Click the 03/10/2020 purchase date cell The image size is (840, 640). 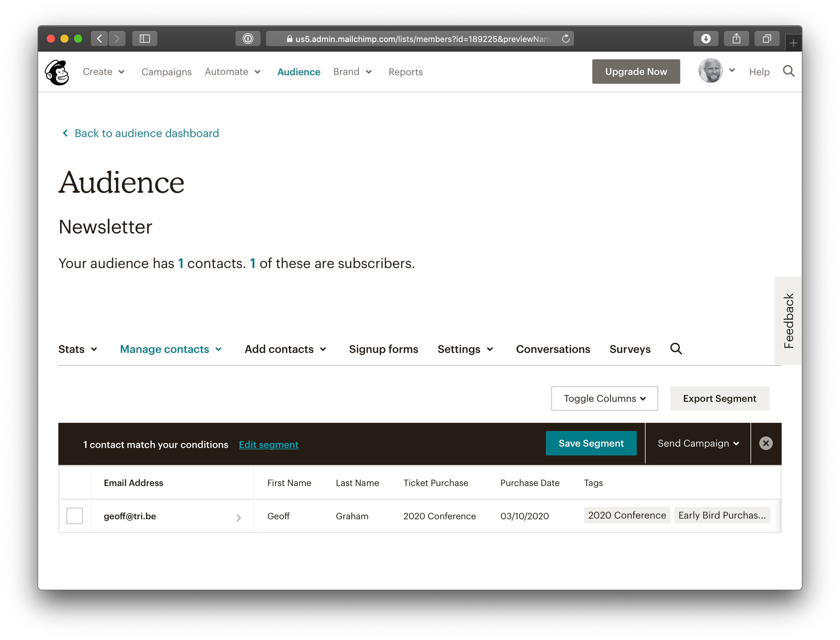click(x=525, y=516)
